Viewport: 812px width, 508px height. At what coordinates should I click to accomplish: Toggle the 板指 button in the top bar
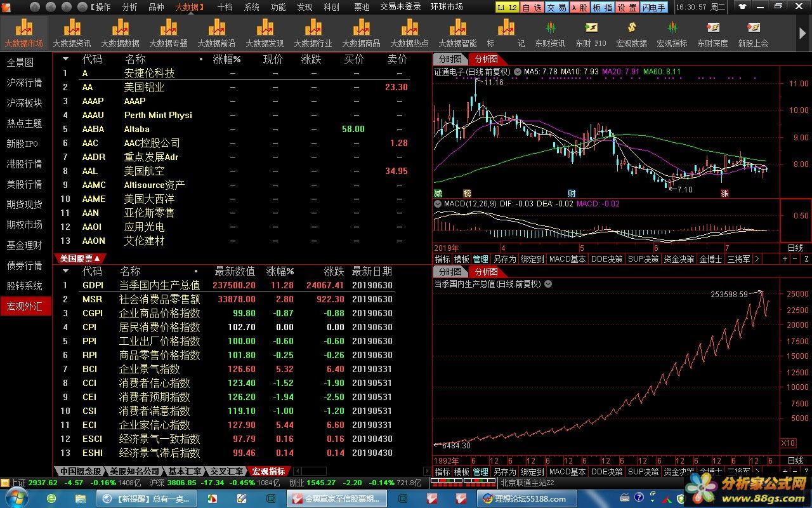coord(602,7)
